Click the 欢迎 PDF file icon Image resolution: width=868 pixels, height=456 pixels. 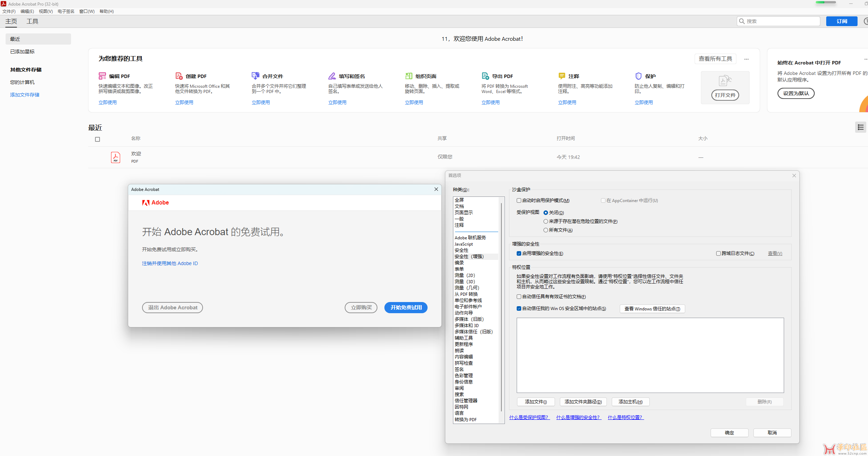click(x=116, y=157)
